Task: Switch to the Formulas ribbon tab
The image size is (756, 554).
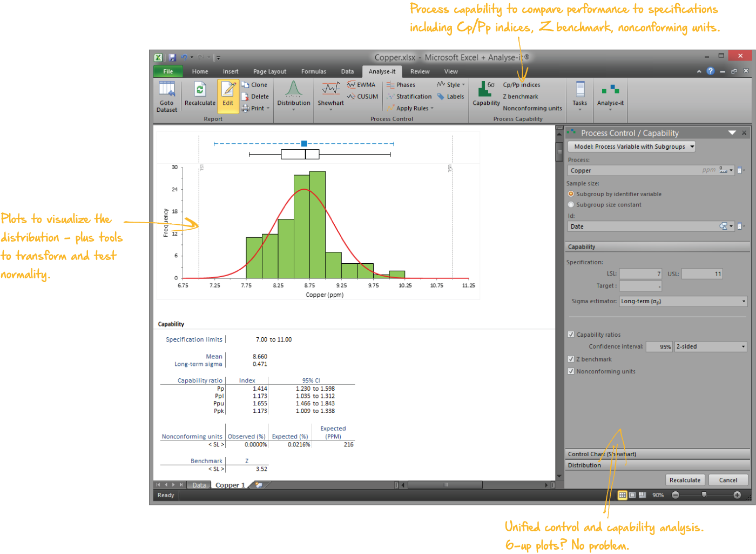Action: [314, 71]
